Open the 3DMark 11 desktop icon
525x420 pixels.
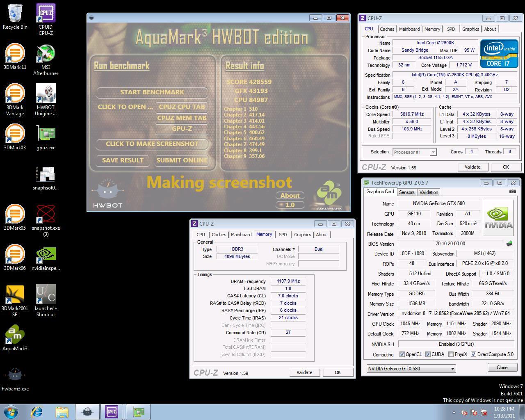pyautogui.click(x=15, y=57)
